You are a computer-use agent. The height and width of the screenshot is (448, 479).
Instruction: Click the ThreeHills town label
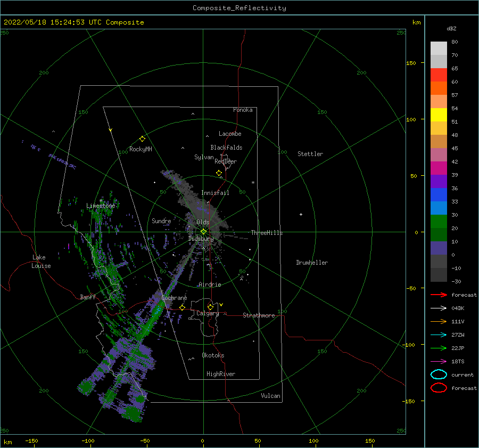267,233
